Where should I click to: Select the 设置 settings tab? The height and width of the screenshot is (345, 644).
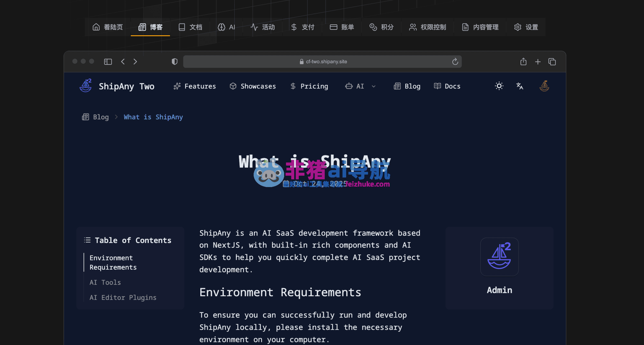526,27
